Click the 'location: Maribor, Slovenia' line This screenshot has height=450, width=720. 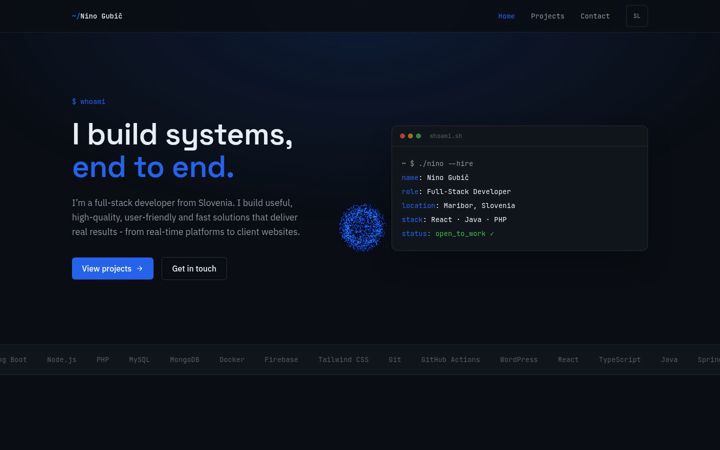[458, 206]
